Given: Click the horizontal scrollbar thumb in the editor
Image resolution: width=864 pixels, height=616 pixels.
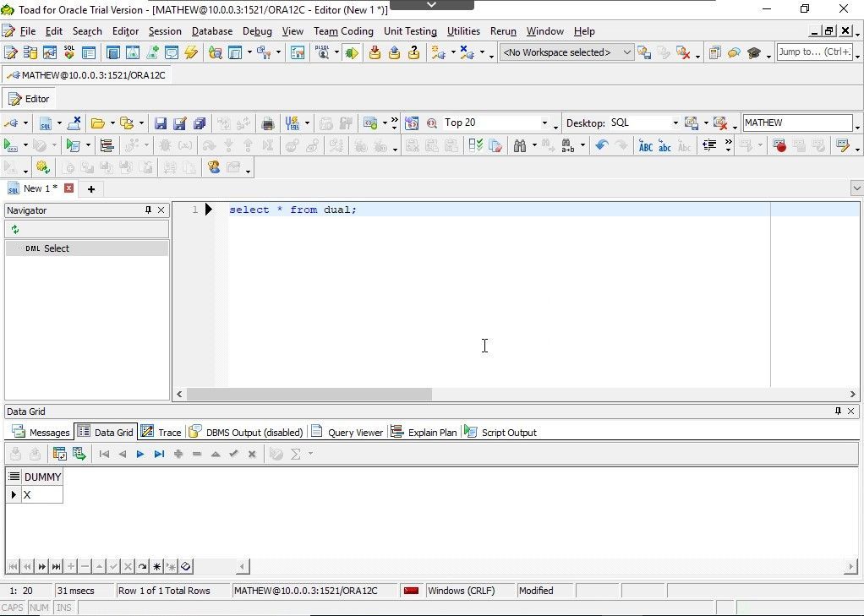Looking at the screenshot, I should pos(309,394).
